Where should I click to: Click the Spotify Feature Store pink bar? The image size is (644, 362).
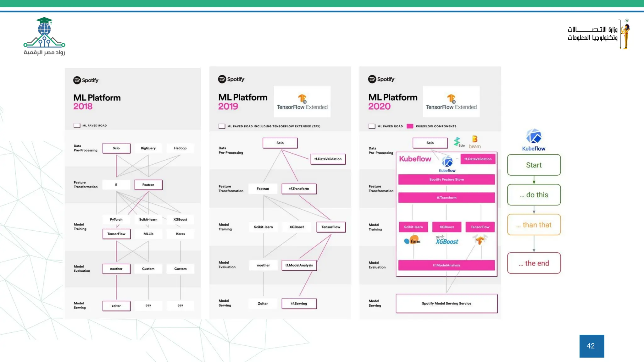tap(446, 179)
